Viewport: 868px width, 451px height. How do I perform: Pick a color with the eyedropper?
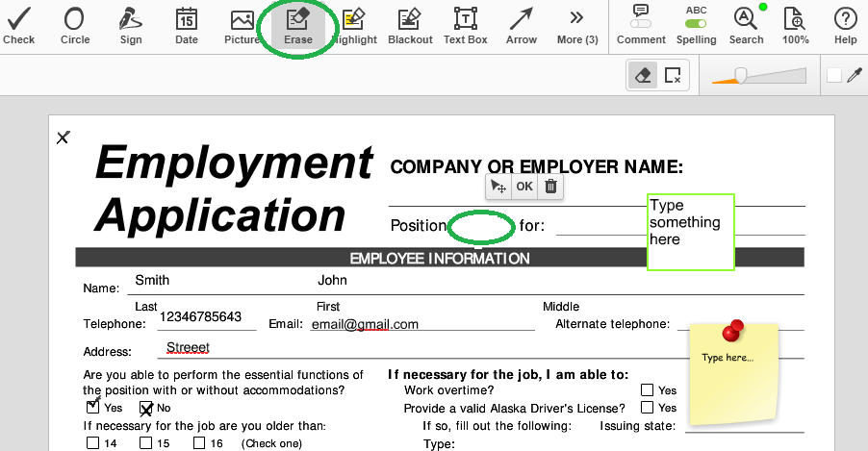(x=855, y=75)
